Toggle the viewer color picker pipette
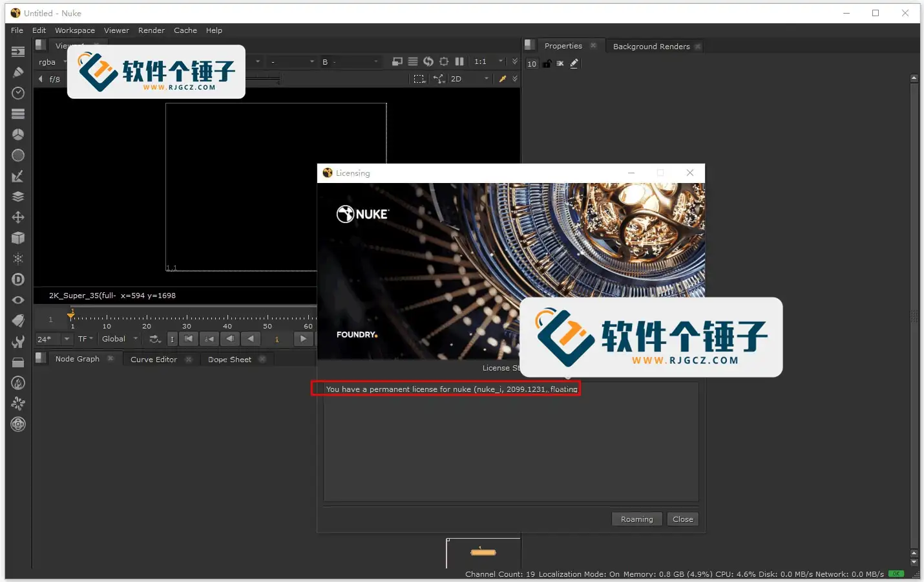This screenshot has width=924, height=582. click(502, 79)
